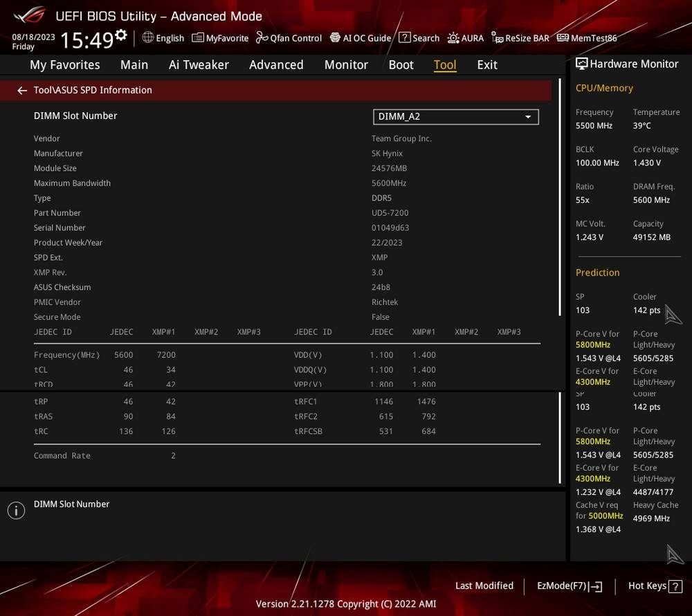Click the DRAM Freq. value 5600 MHz
The height and width of the screenshot is (616, 692).
coord(651,200)
